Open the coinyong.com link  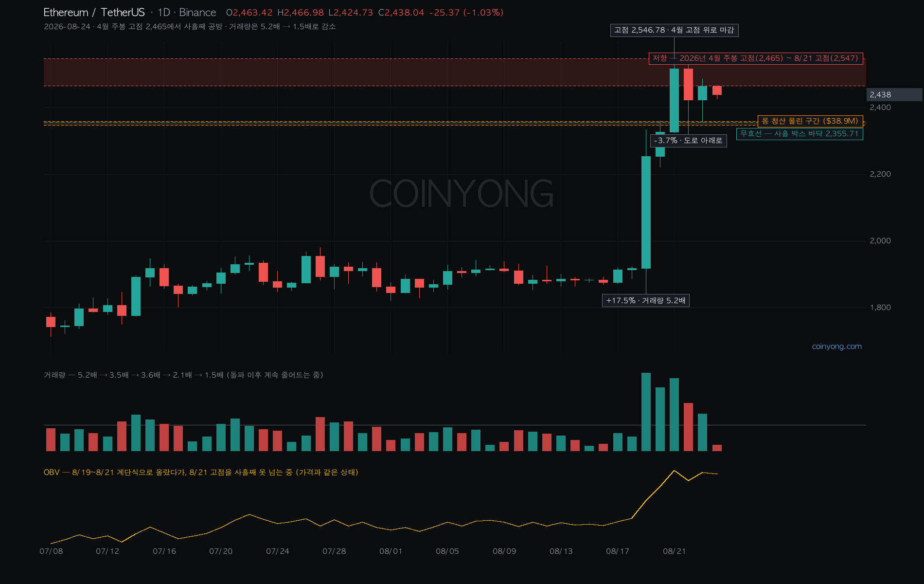(x=836, y=347)
